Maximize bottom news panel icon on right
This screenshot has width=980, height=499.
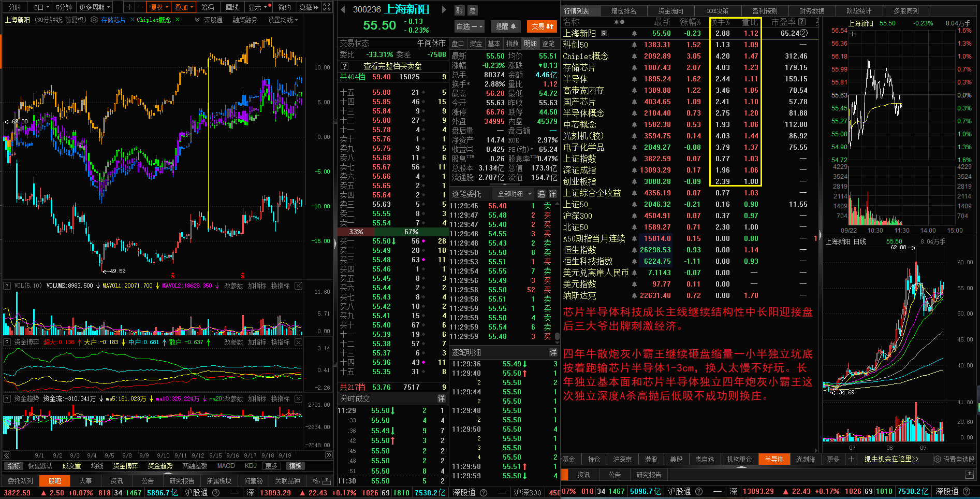point(969,475)
